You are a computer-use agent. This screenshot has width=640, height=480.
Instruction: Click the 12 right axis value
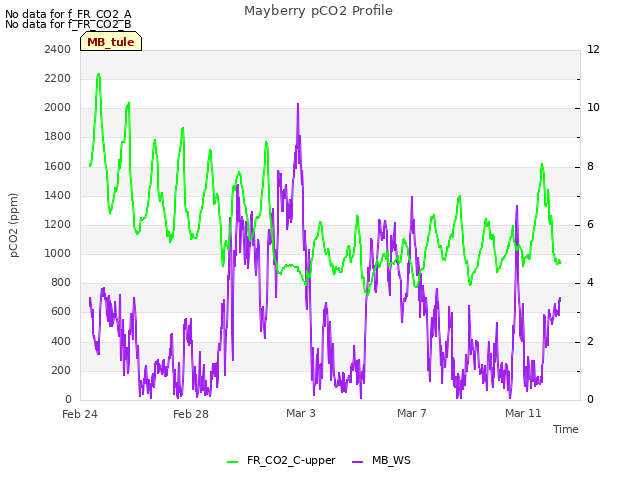point(593,49)
